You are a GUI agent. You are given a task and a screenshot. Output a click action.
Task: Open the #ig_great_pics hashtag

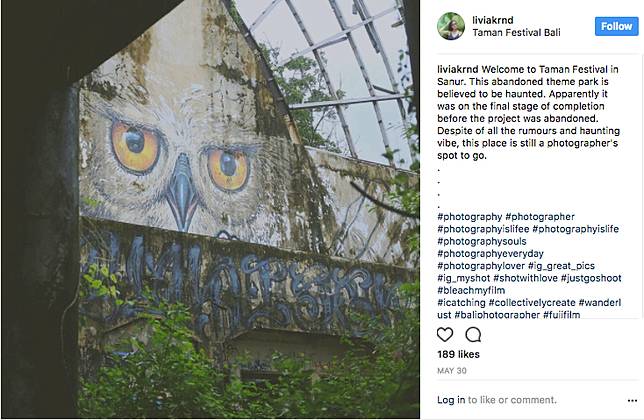tap(563, 265)
